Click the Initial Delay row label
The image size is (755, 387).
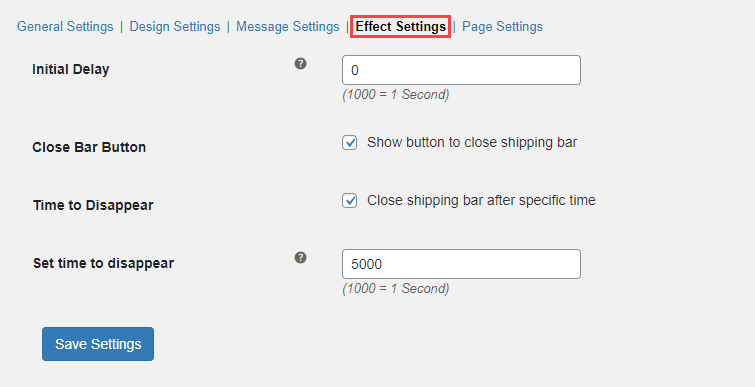coord(71,69)
